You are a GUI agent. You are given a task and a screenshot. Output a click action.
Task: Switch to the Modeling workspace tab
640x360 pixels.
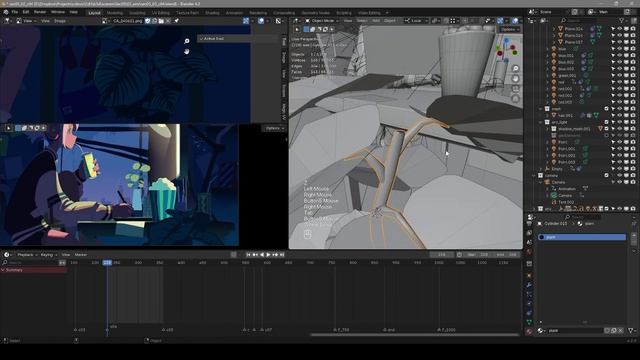click(115, 13)
